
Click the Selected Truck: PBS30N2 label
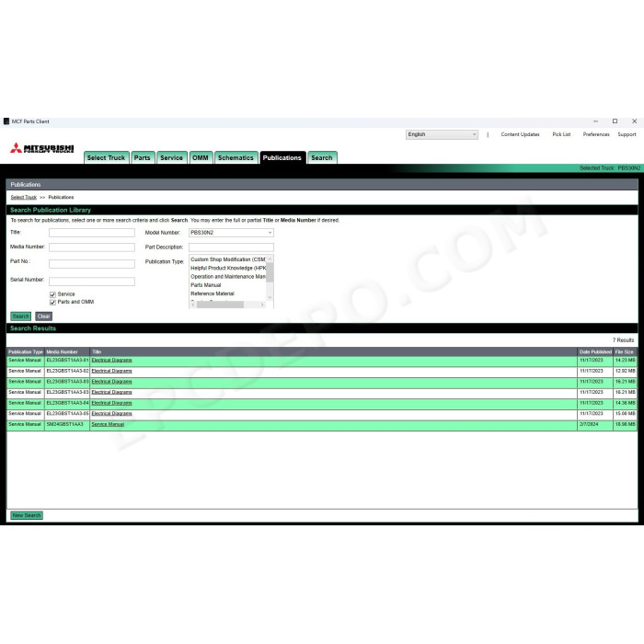coord(609,168)
